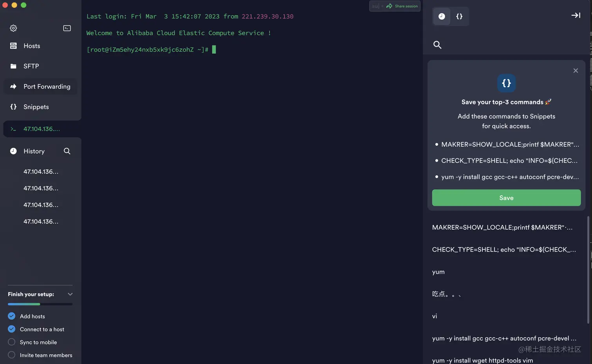Select yum install wget httpd-tools vim command
Screen dimensions: 592x364
(483, 360)
